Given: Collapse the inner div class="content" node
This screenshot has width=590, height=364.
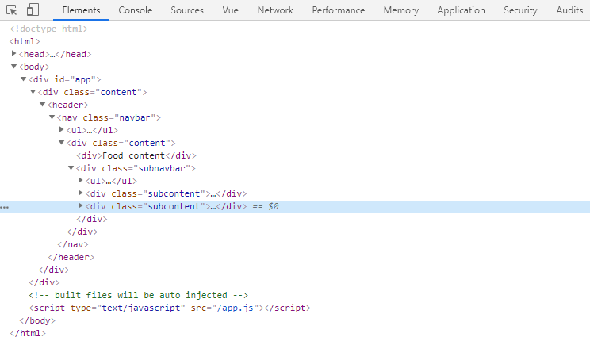Looking at the screenshot, I should coord(62,142).
